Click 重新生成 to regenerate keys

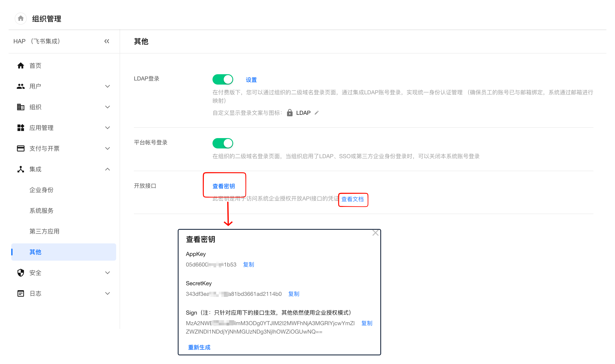pos(199,347)
